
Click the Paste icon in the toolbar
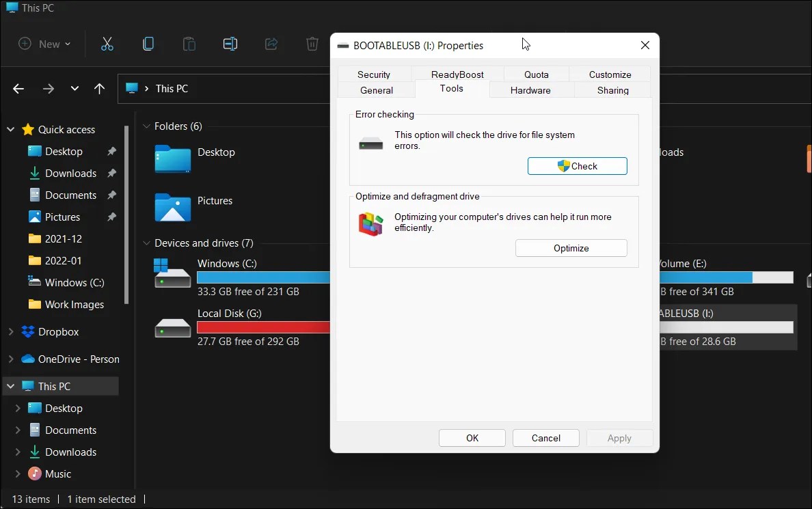click(x=189, y=44)
